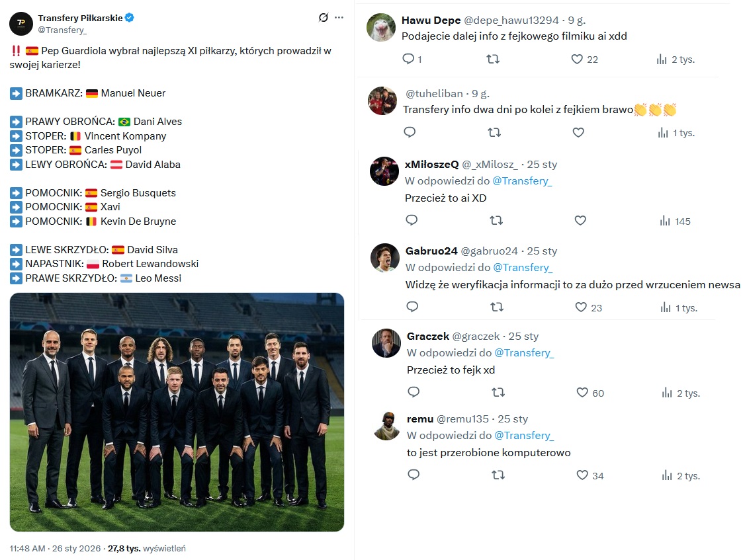Click the @Transfery_ mention in remu's reply
Screen dimensions: 743x560
pos(523,435)
